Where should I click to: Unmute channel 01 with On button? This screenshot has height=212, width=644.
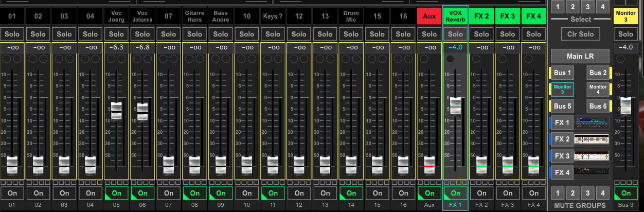coord(12,193)
